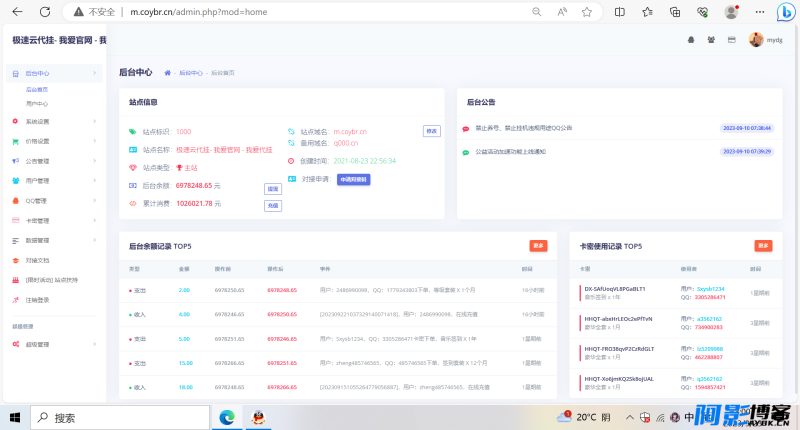Expand the 超级管理 sidebar section
Viewport: 800px width, 430px height.
(54, 344)
